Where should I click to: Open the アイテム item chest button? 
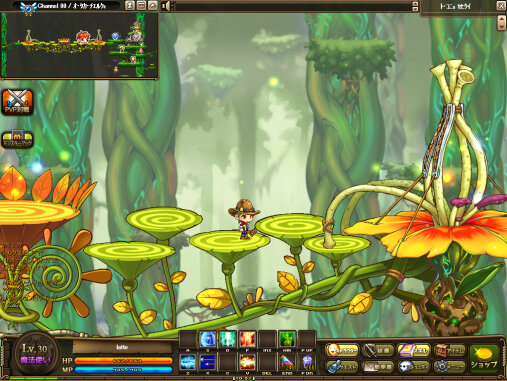click(449, 350)
